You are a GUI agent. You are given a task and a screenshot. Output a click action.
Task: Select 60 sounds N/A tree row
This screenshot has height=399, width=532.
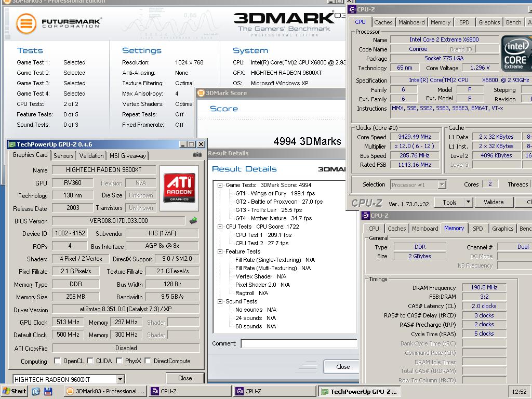click(256, 326)
